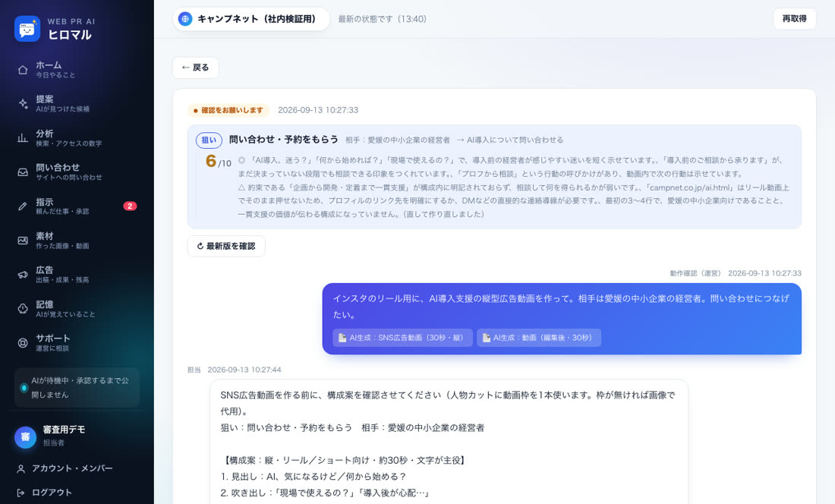The width and height of the screenshot is (835, 504).
Task: Open the サポート lifebuoy icon
Action: [x=23, y=343]
